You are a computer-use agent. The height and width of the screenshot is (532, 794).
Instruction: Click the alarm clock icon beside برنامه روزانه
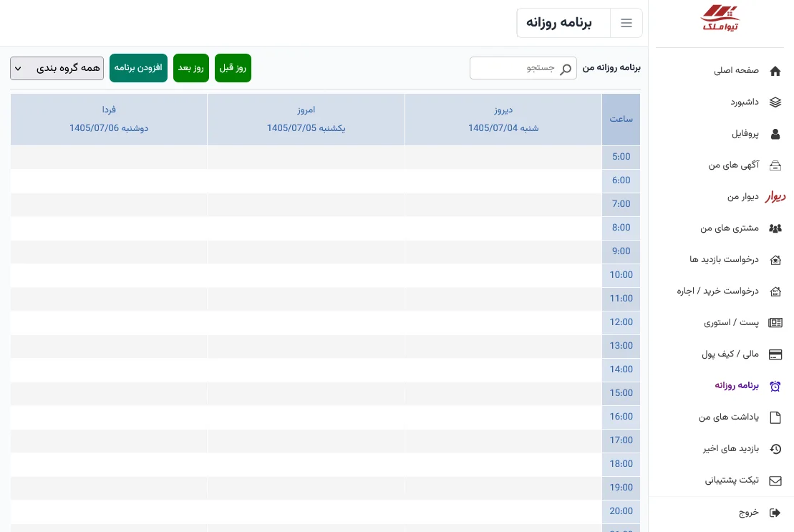click(x=775, y=386)
